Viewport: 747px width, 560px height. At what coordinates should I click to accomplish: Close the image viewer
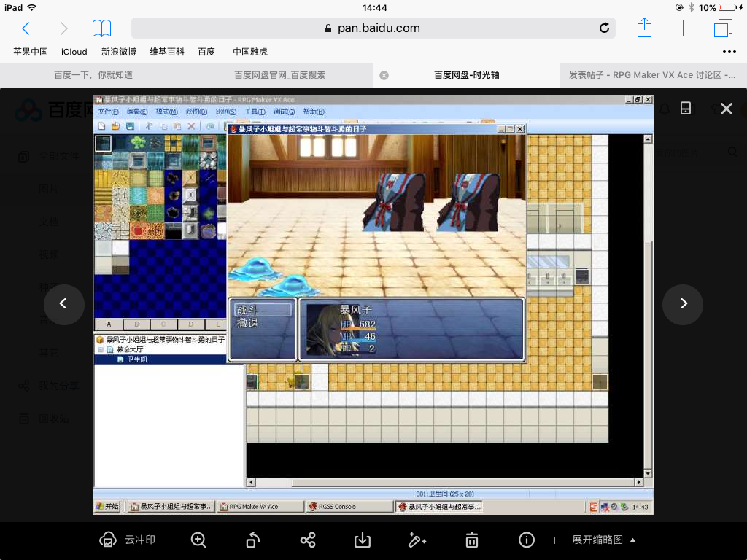(727, 109)
